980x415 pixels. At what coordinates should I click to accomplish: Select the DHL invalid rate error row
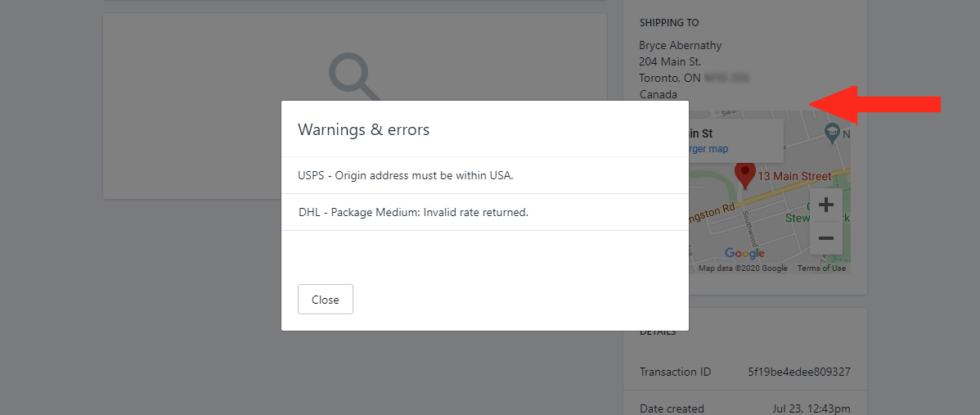tap(485, 213)
